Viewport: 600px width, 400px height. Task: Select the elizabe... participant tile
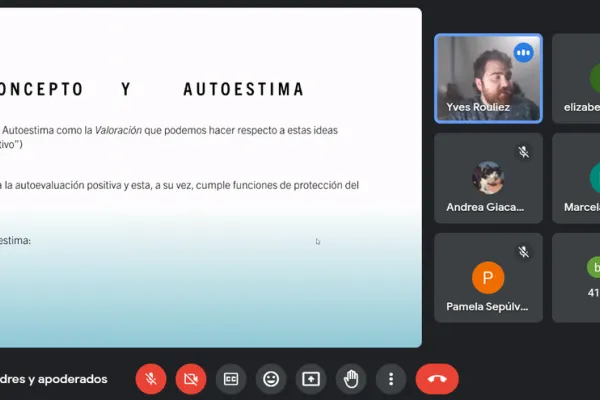tap(576, 78)
